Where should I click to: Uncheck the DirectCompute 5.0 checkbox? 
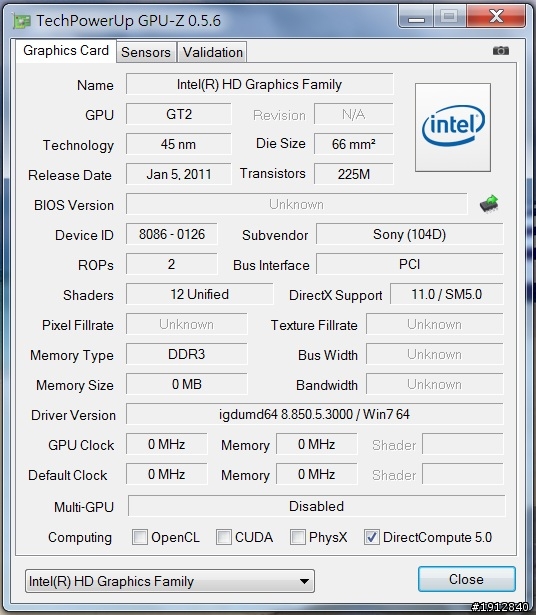click(372, 537)
